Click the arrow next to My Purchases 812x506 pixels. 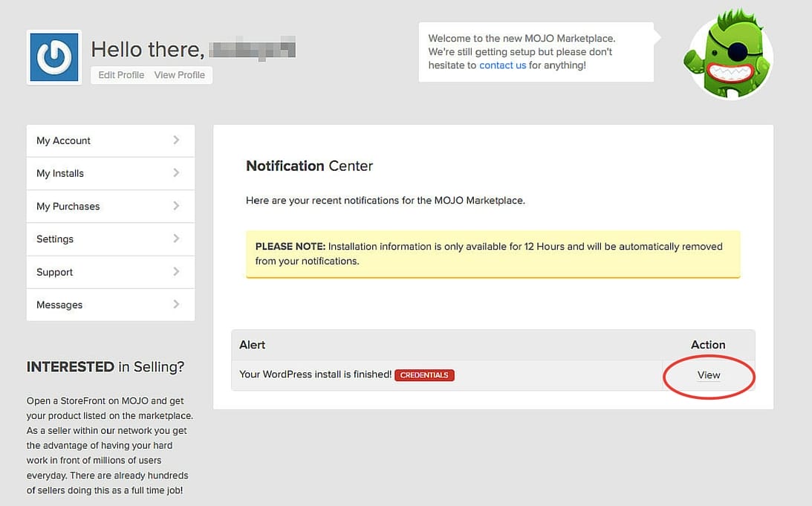click(x=176, y=206)
